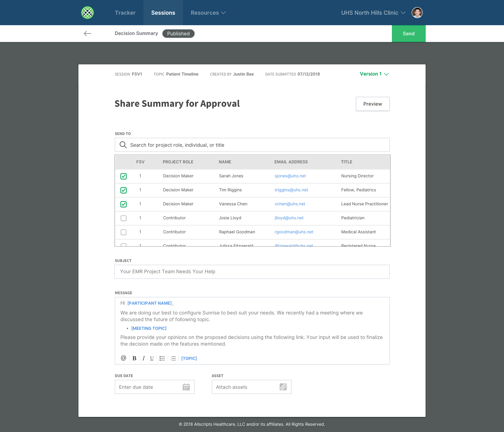Open the Sessions tab
The image size is (504, 432).
(163, 13)
